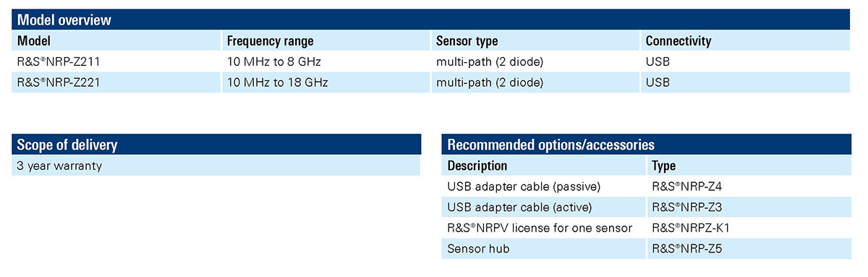Select the 3 year warranty row
The image size is (868, 277).
click(216, 166)
